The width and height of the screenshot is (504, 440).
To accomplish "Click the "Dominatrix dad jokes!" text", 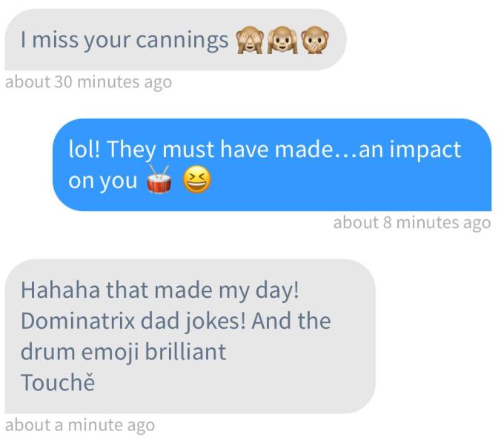I will tap(133, 321).
